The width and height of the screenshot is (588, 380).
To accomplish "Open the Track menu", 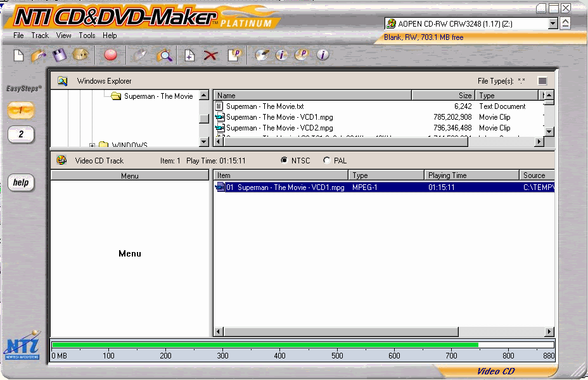I will click(x=40, y=35).
